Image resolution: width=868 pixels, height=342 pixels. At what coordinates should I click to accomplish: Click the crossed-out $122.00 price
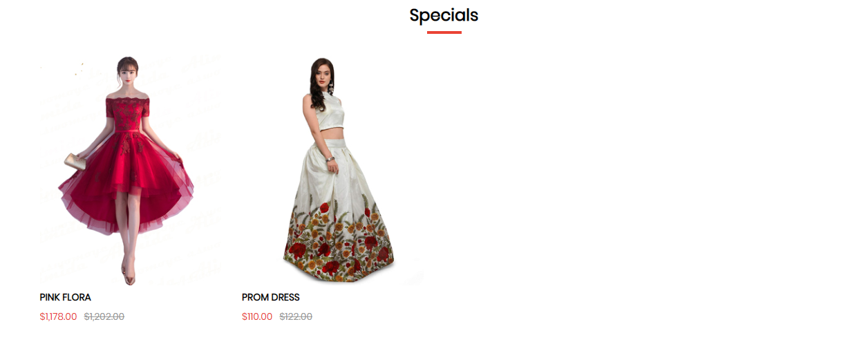(x=296, y=317)
